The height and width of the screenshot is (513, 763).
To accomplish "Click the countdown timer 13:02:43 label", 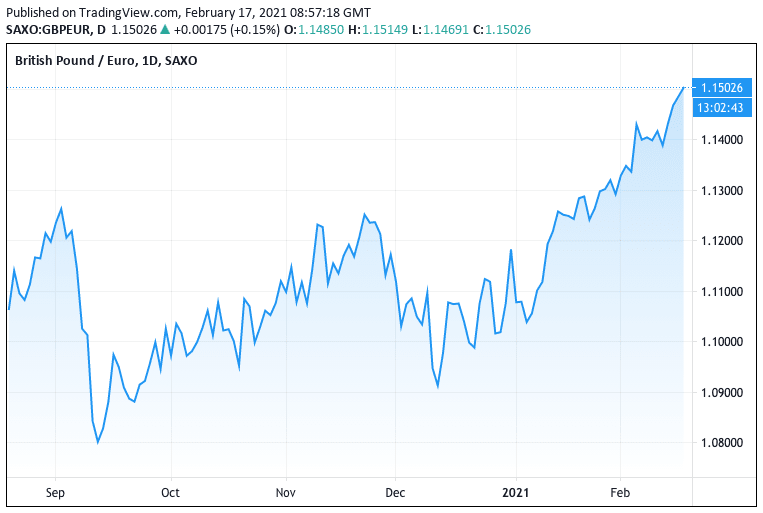I will 720,107.
